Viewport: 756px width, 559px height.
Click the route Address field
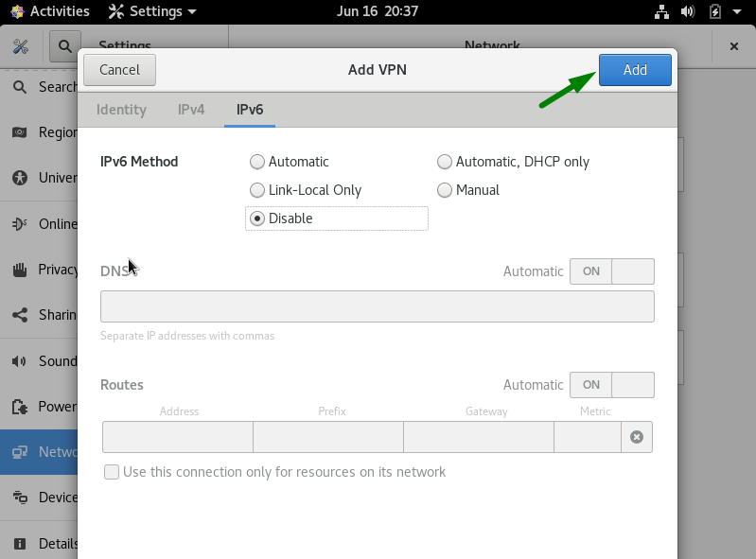(x=178, y=437)
